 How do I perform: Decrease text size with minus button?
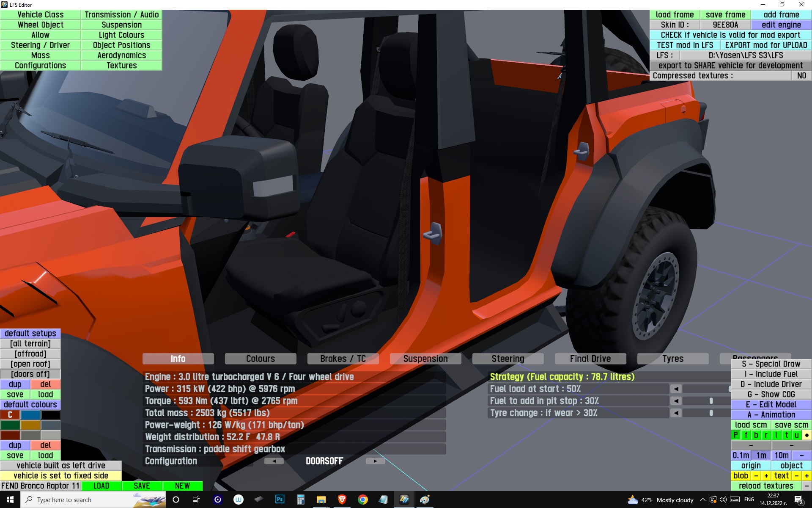click(x=797, y=476)
